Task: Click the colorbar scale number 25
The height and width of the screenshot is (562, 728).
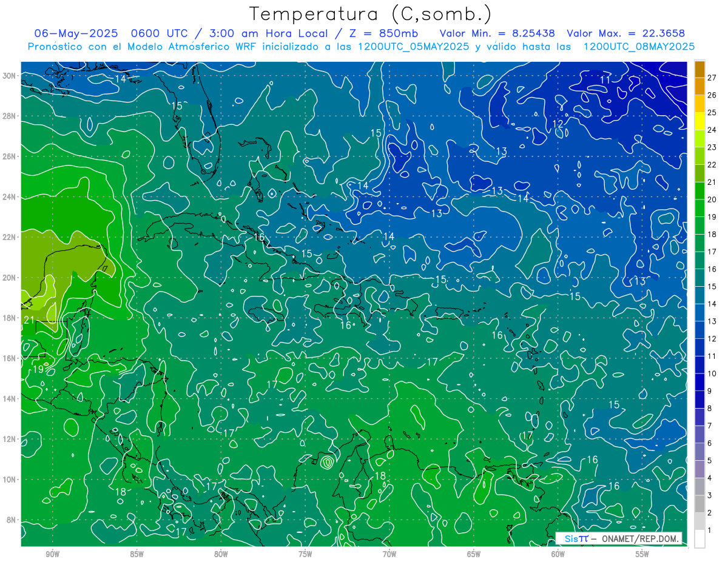Action: click(x=712, y=112)
